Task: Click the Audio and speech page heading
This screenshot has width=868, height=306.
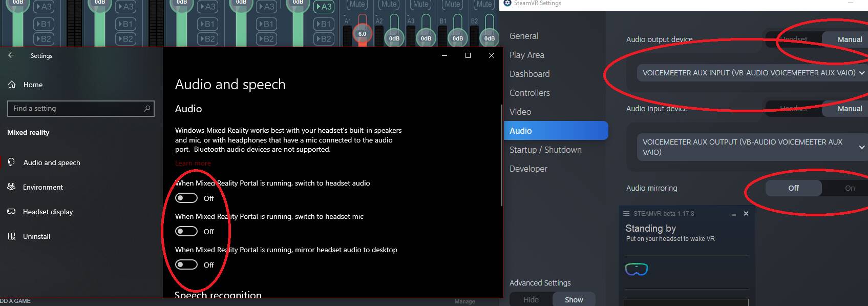Action: 230,84
